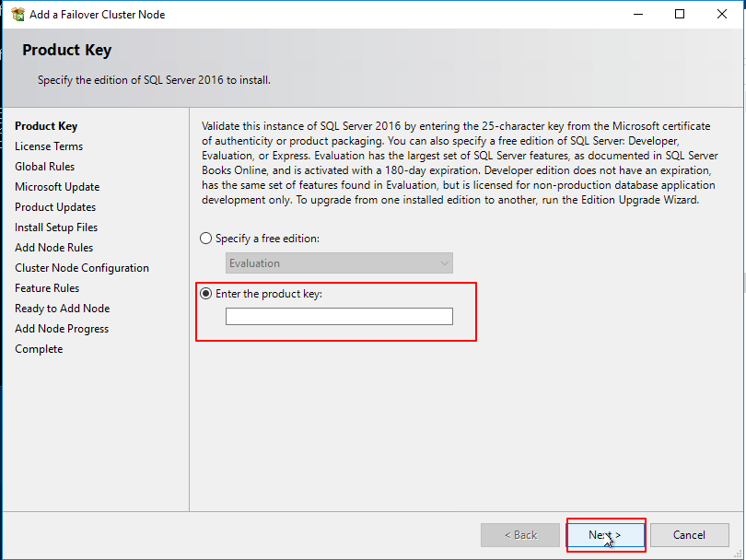Select the Add Node Progress step
This screenshot has height=560, width=746.
[62, 329]
